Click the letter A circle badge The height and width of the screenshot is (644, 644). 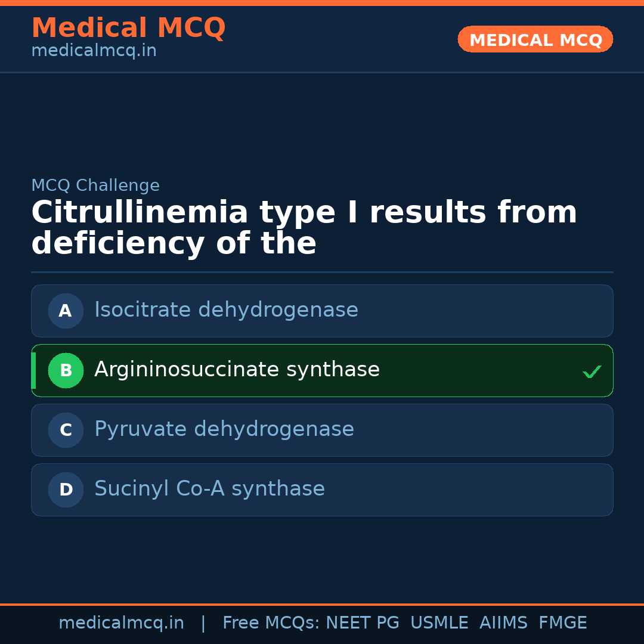[x=66, y=311]
